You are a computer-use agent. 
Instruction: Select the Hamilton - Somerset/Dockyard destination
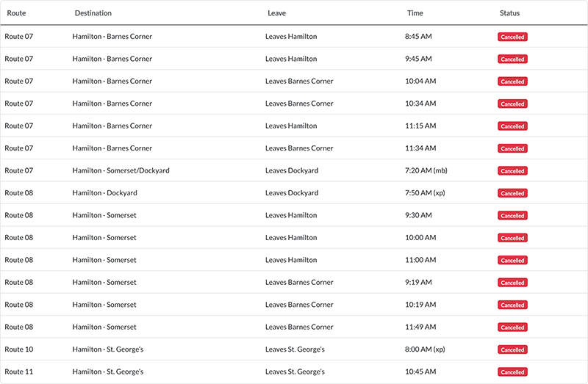pos(121,171)
